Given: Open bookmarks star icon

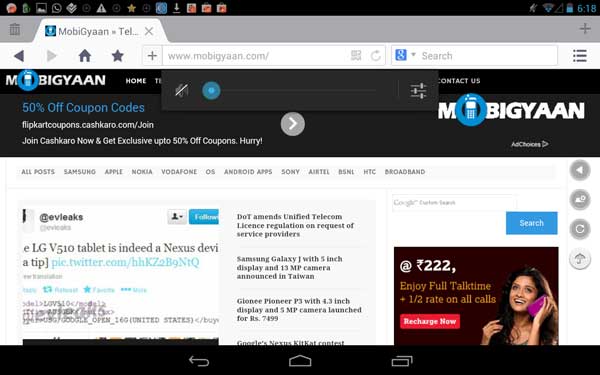Looking at the screenshot, I should (117, 55).
